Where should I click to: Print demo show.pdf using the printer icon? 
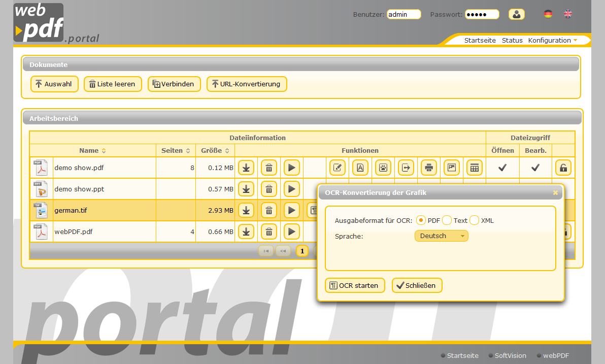click(429, 167)
